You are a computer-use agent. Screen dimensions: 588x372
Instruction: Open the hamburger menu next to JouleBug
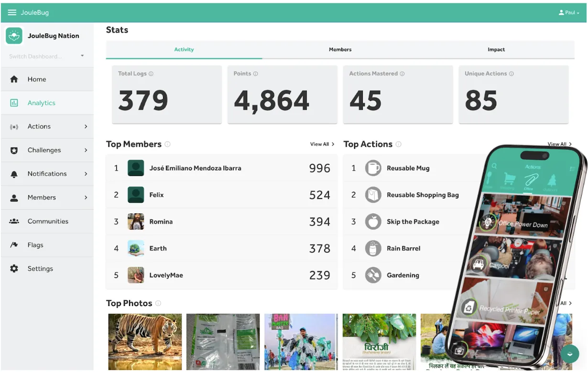(x=12, y=12)
